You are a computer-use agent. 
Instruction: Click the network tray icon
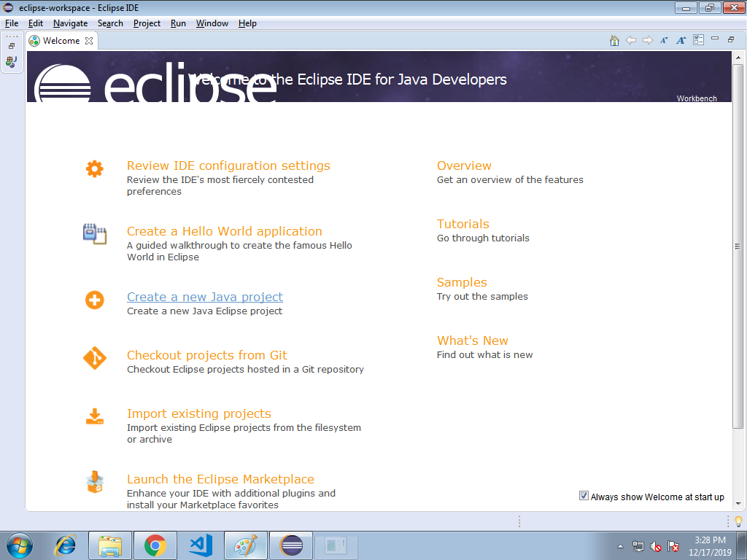point(638,546)
